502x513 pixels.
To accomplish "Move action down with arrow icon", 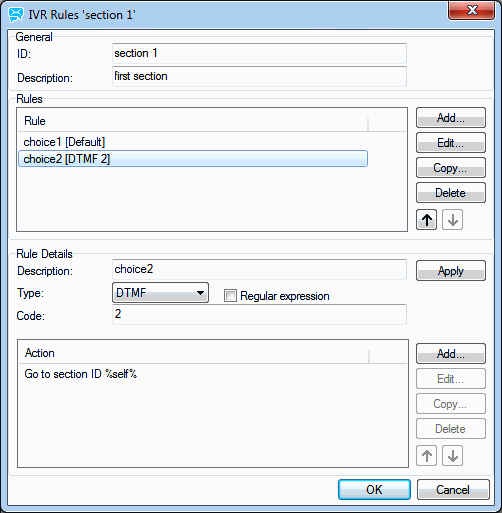I will click(x=452, y=455).
